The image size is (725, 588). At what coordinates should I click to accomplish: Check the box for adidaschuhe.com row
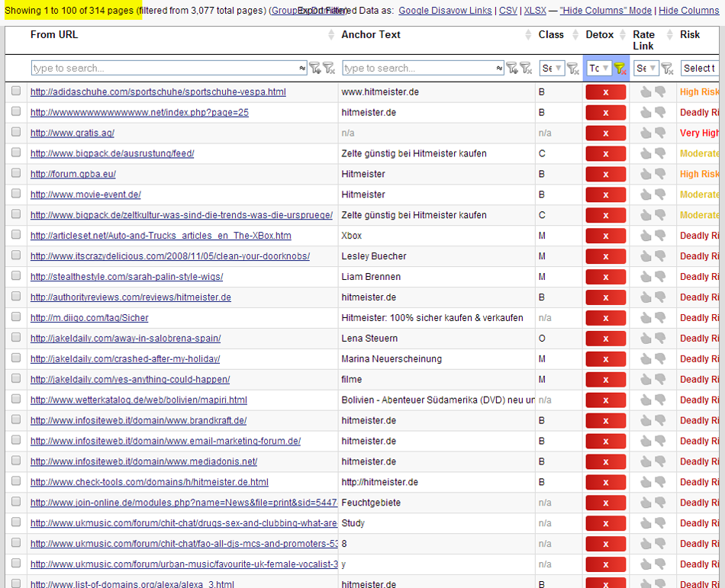click(x=16, y=91)
